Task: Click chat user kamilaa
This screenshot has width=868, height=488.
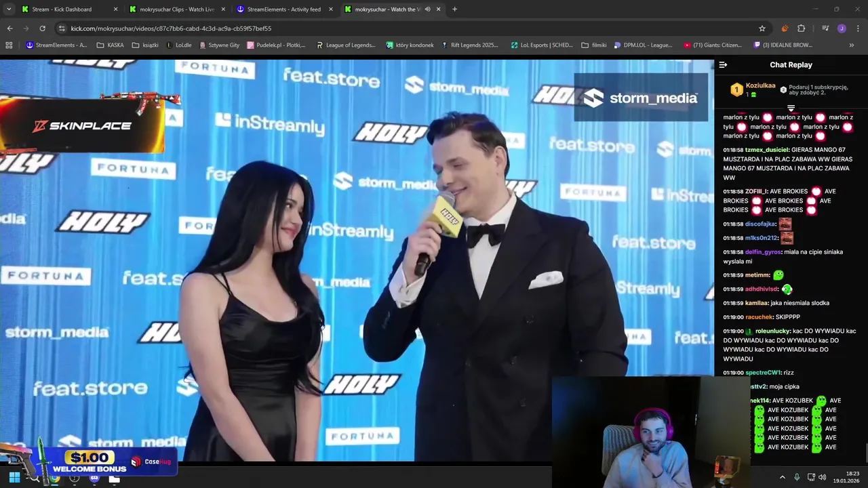Action: pyautogui.click(x=756, y=303)
